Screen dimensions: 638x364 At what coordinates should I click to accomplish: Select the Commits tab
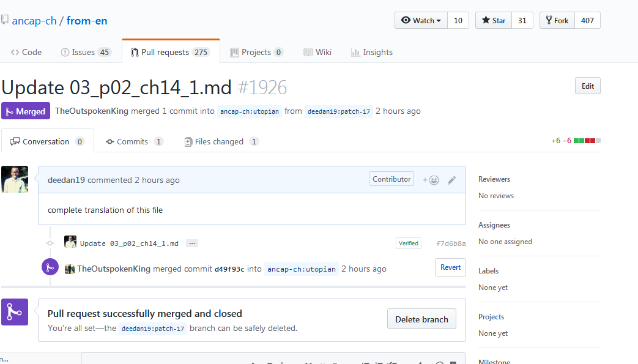(x=135, y=141)
